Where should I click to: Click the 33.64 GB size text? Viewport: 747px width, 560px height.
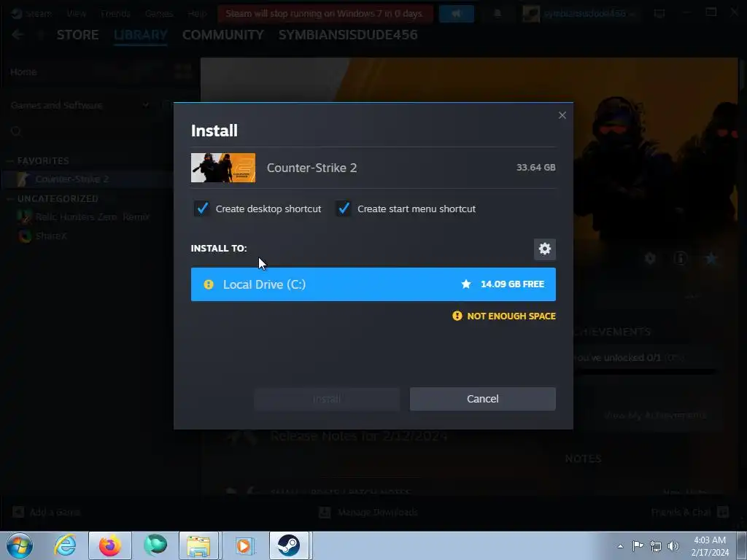pyautogui.click(x=536, y=168)
